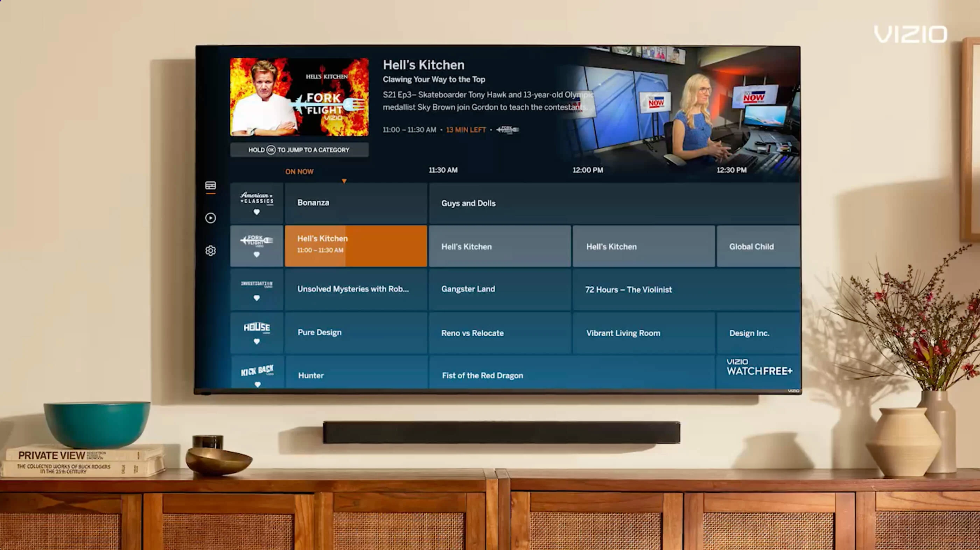Select the 12:00 PM time slot dropdown
980x550 pixels.
coord(588,170)
